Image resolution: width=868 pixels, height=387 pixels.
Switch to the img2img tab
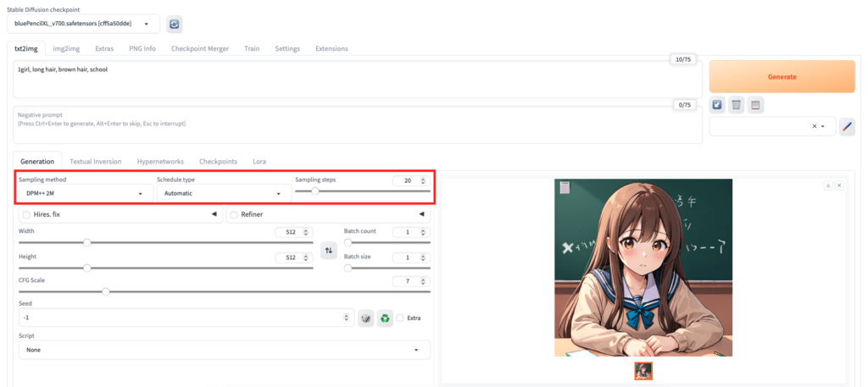(x=67, y=48)
